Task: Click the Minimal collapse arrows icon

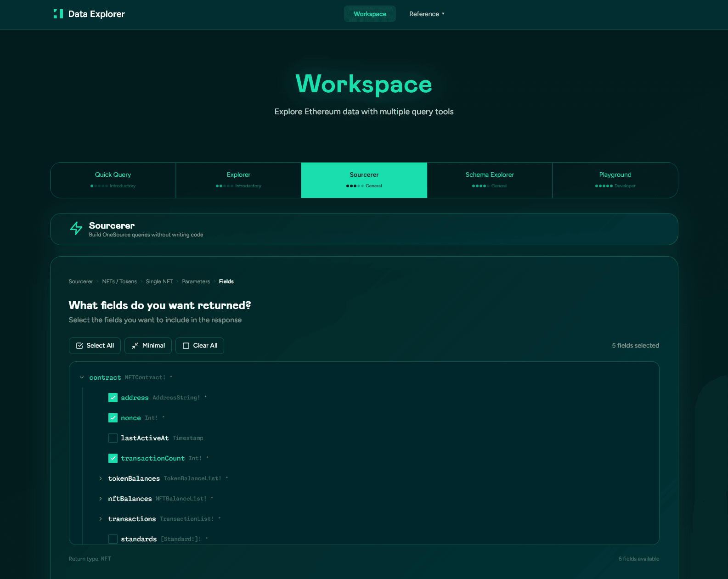Action: [135, 346]
